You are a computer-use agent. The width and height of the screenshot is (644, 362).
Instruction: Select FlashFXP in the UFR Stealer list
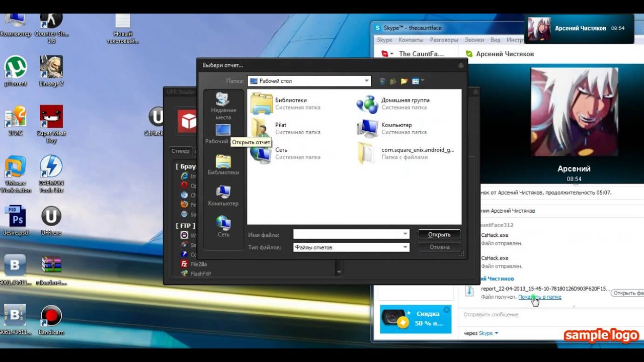196,274
